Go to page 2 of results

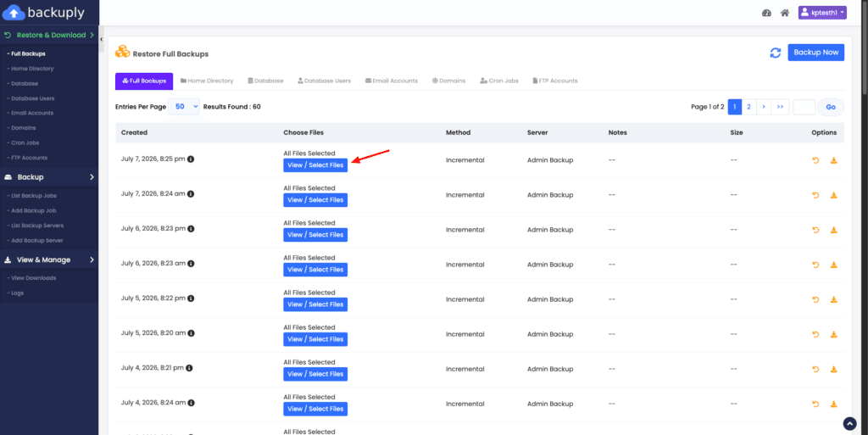pos(748,107)
